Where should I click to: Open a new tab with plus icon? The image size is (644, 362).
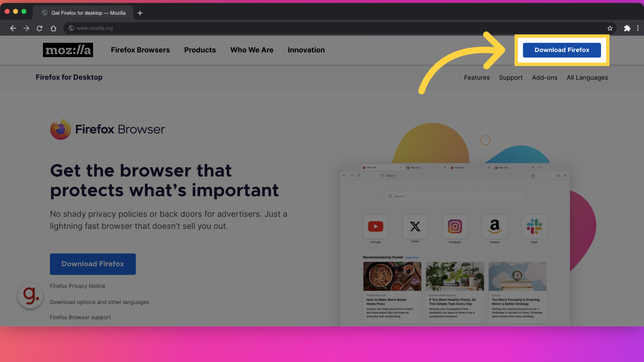click(x=140, y=13)
